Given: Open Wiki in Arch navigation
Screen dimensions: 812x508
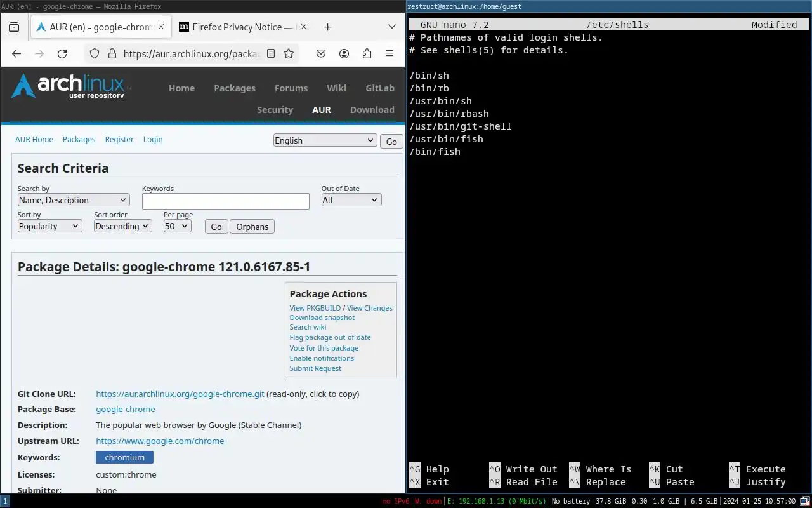Looking at the screenshot, I should tap(337, 88).
